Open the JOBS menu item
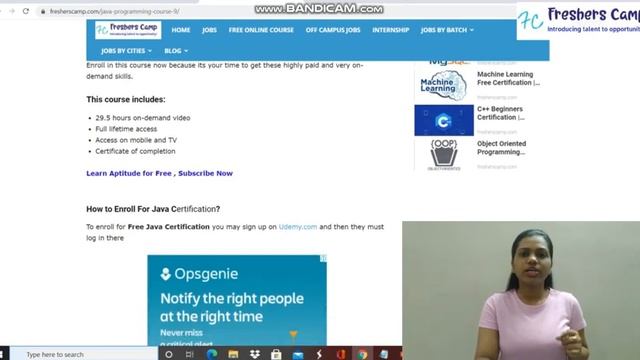Image resolution: width=640 pixels, height=360 pixels. (x=209, y=30)
